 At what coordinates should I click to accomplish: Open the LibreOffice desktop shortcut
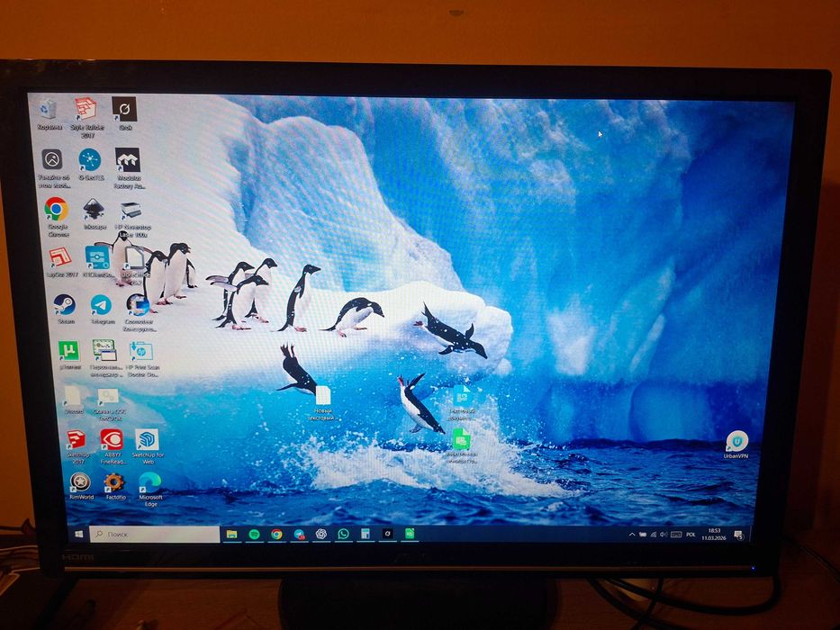(x=134, y=265)
